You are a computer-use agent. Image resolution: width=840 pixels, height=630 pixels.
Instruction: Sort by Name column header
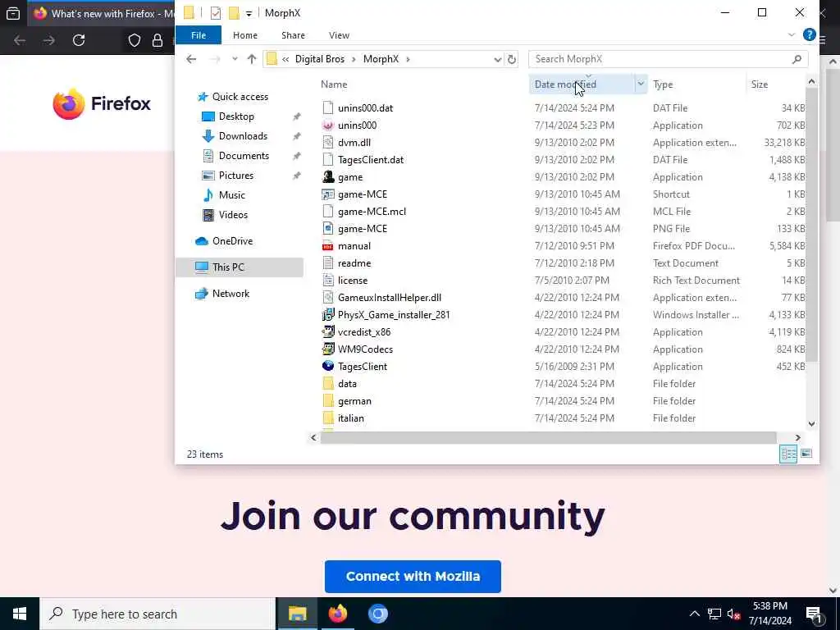(334, 84)
